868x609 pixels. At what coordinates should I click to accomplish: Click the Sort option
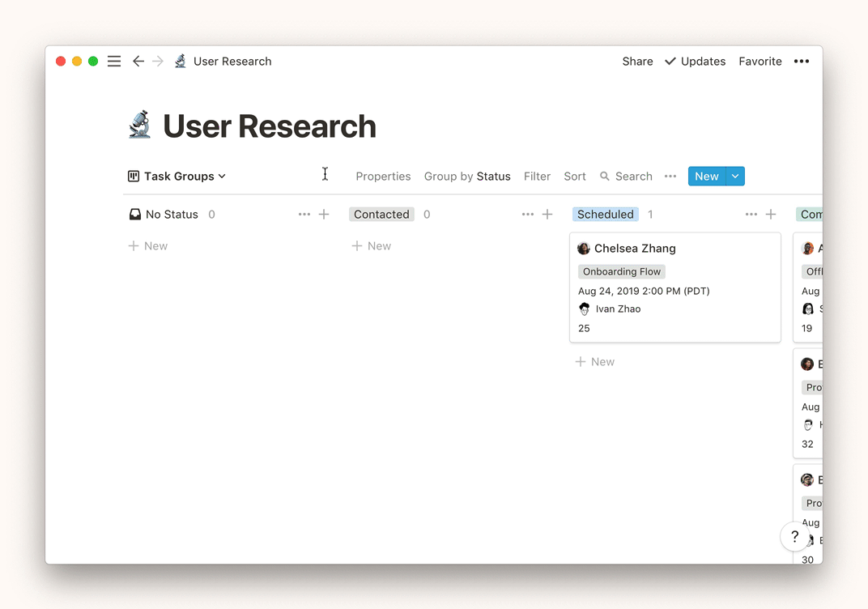tap(575, 177)
